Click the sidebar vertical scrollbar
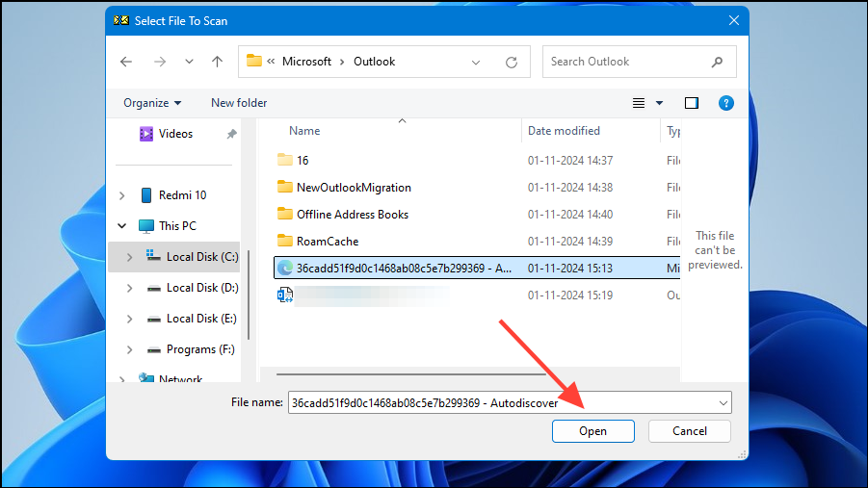This screenshot has width=868, height=488. (x=249, y=295)
